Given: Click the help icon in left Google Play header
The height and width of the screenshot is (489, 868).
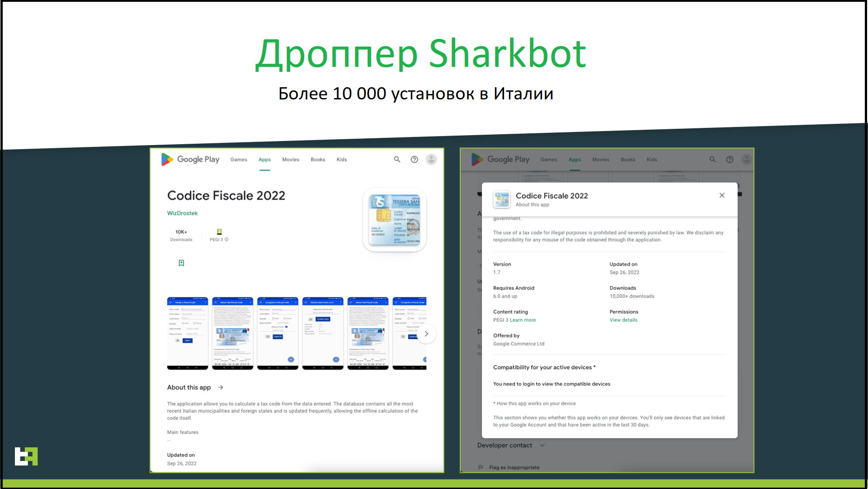Looking at the screenshot, I should (414, 160).
